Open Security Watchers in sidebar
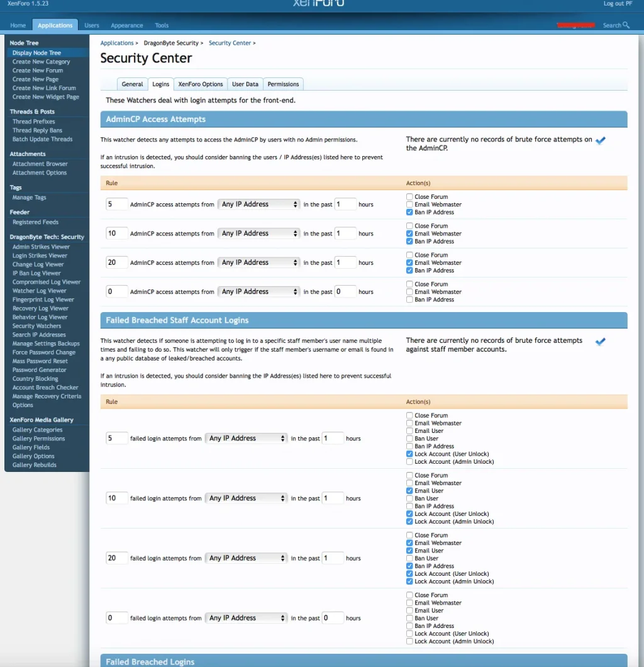The height and width of the screenshot is (667, 644). tap(36, 326)
